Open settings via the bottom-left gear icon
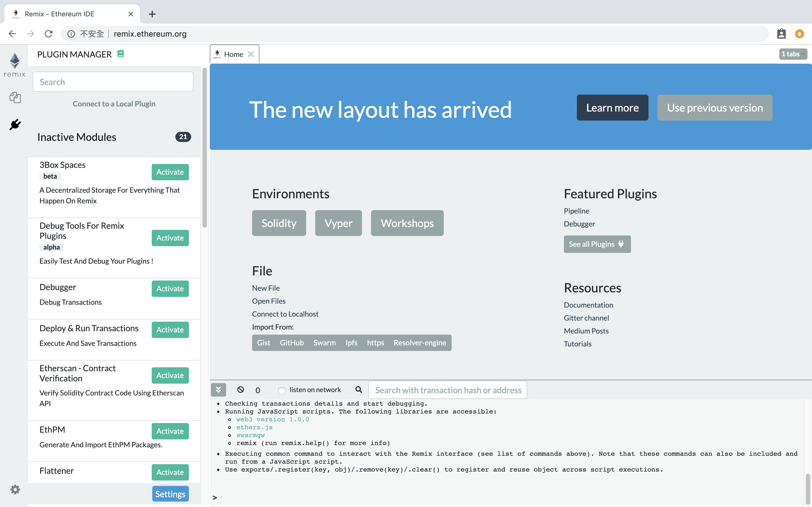 15,490
